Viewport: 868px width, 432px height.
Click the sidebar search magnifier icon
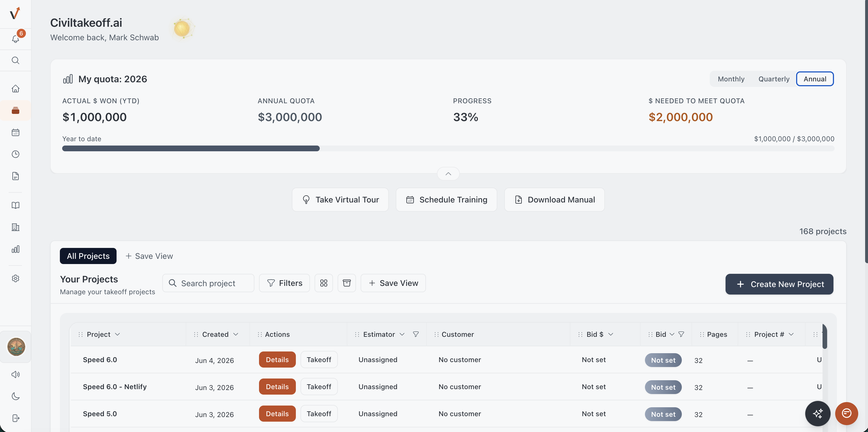[x=16, y=60]
